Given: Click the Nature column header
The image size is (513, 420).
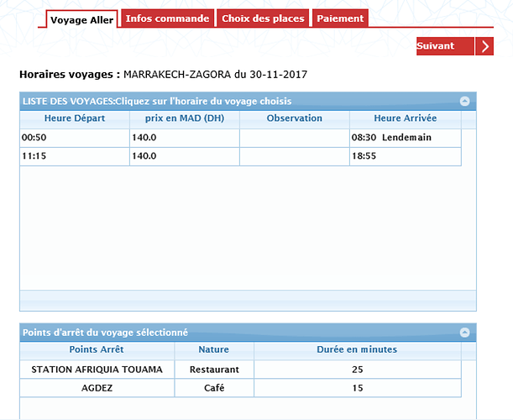Looking at the screenshot, I should 214,350.
